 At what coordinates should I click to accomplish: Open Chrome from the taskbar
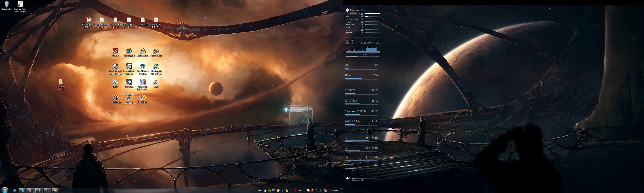(14, 190)
